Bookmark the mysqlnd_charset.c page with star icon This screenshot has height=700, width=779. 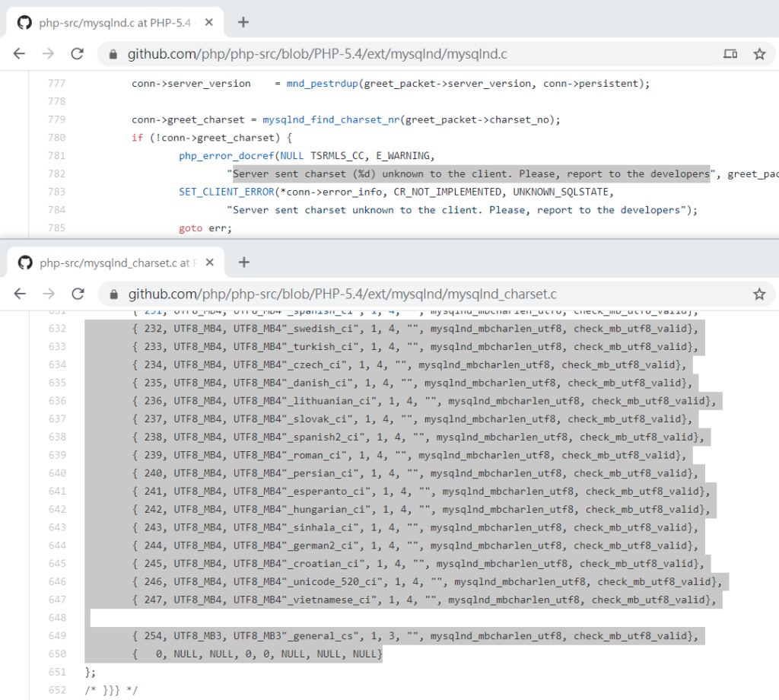758,294
